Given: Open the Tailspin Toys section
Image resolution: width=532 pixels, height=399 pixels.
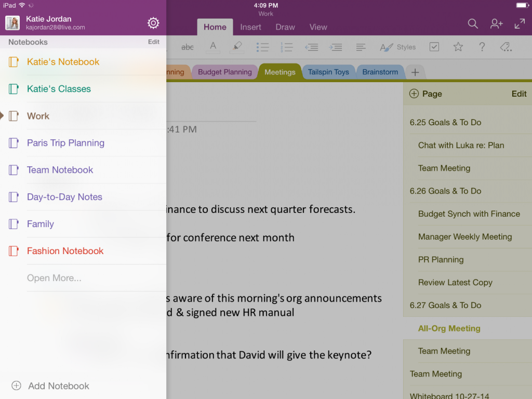Looking at the screenshot, I should click(329, 72).
